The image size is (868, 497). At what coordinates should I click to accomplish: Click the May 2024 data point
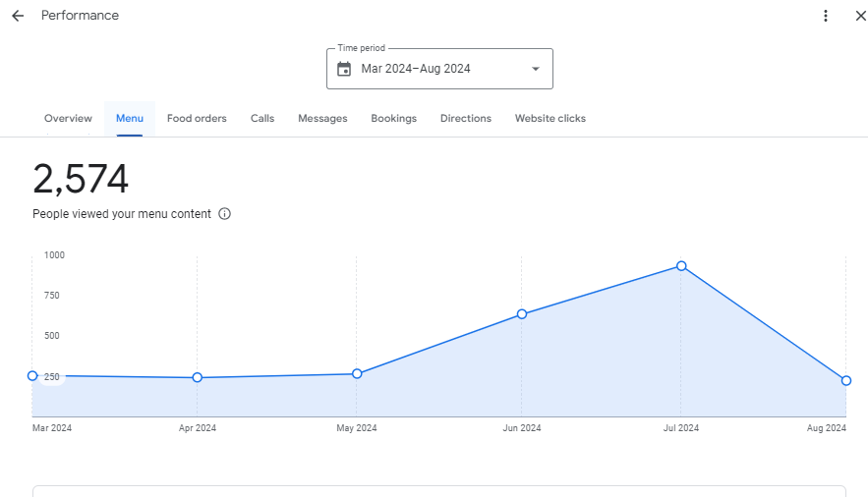357,374
